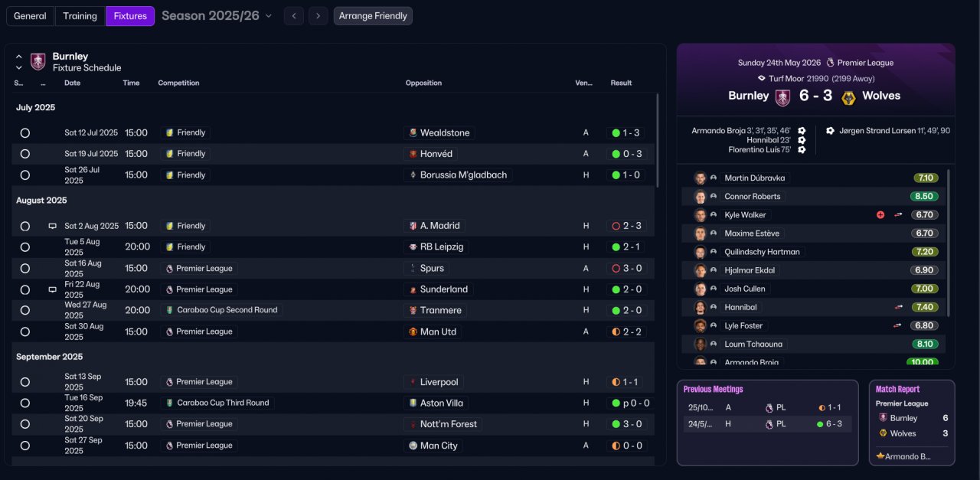Image resolution: width=980 pixels, height=480 pixels.
Task: Click Turf Moor stadium icon
Action: 761,78
